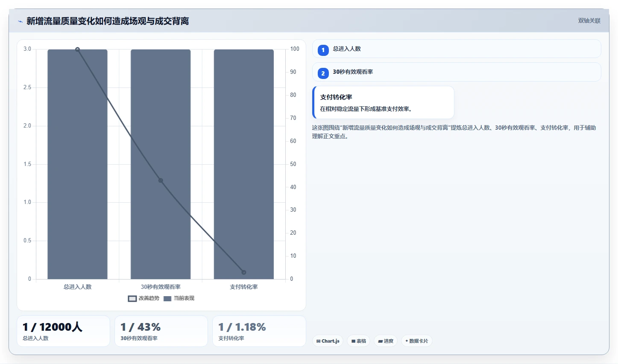This screenshot has height=364, width=618.
Task: Click the 数据卡片 tag chip
Action: click(x=416, y=341)
